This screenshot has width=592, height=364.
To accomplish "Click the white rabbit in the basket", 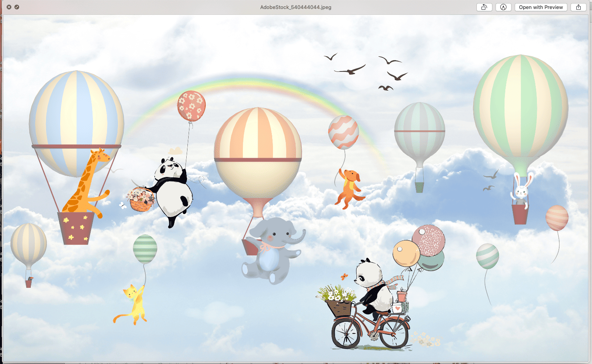I will 521,189.
